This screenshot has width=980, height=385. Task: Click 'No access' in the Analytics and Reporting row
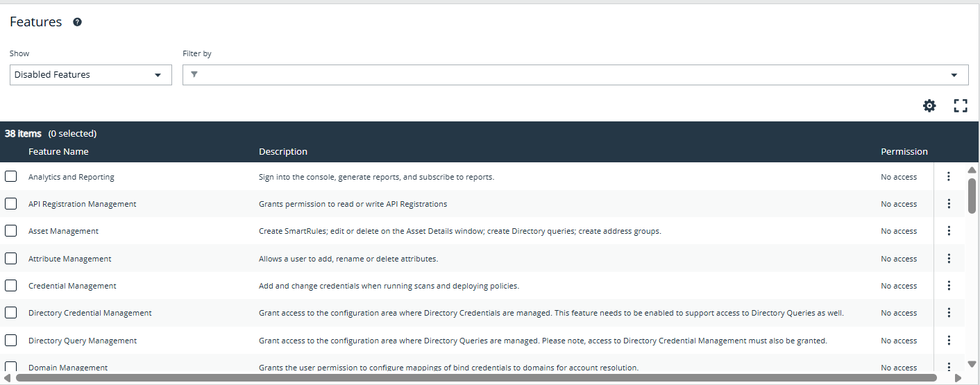tap(899, 177)
